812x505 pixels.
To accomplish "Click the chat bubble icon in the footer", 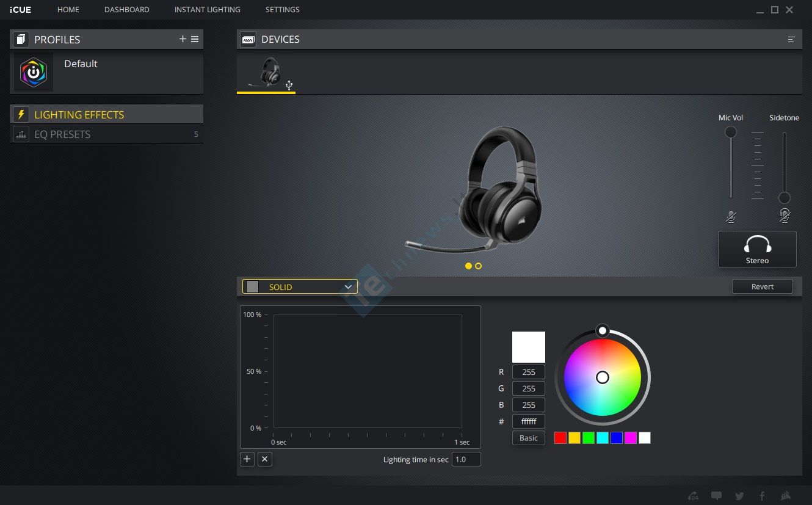I will (x=716, y=496).
